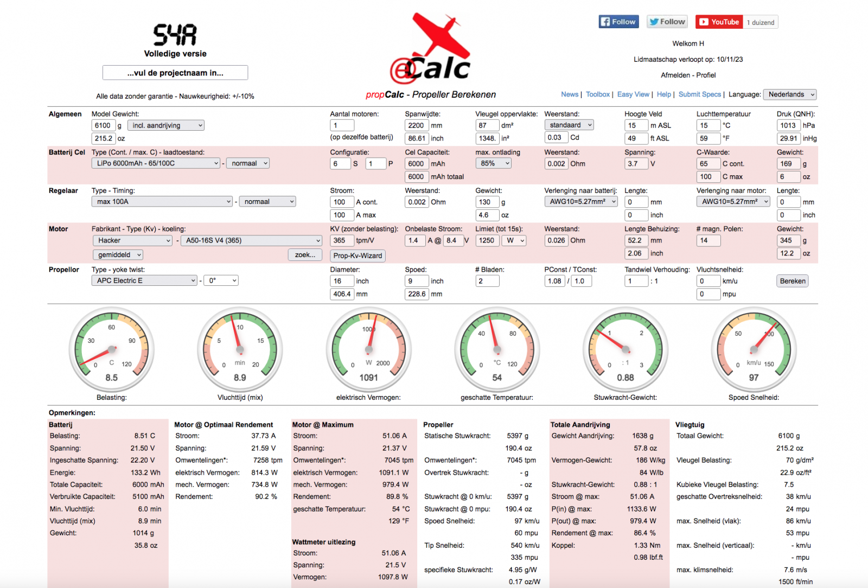
Task: Expand the Weerstand 'standaard' dropdown
Action: tap(569, 125)
